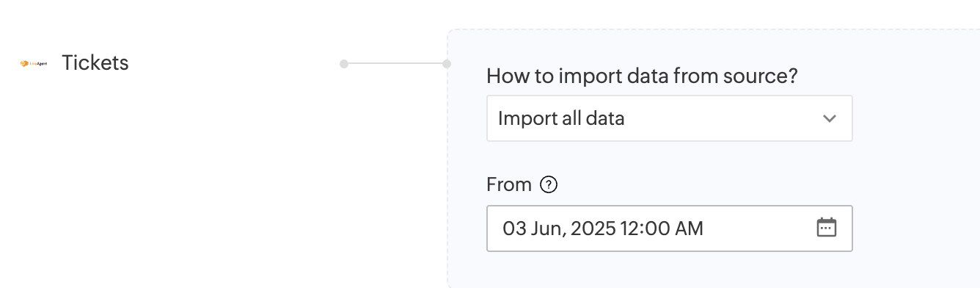980x288 pixels.
Task: Open the Import all data dropdown
Action: tap(669, 118)
